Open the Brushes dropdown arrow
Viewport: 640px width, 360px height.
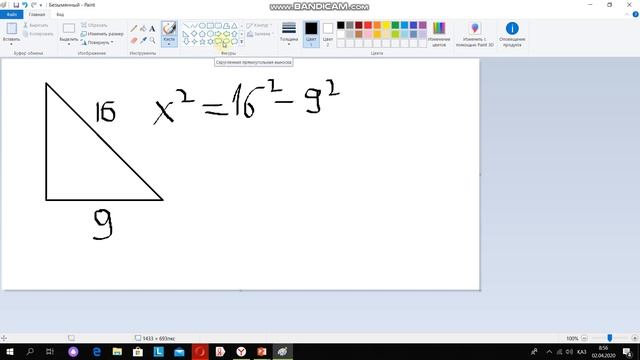(x=169, y=44)
